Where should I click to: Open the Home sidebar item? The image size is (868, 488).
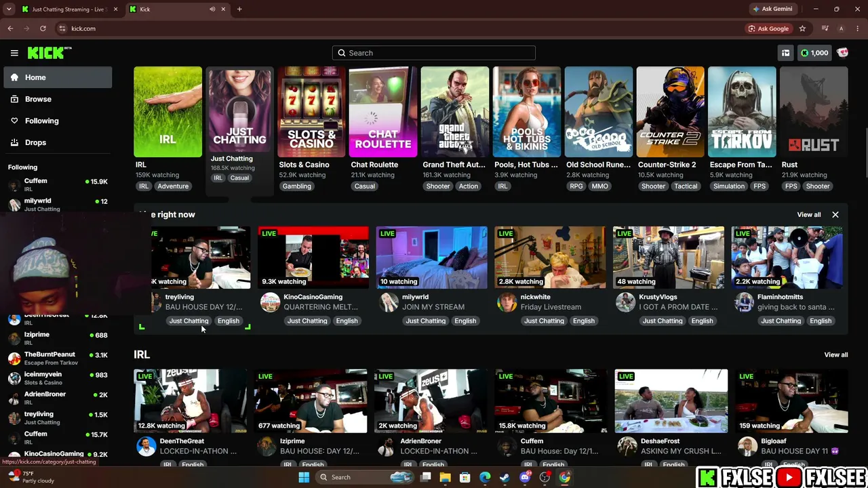point(58,77)
